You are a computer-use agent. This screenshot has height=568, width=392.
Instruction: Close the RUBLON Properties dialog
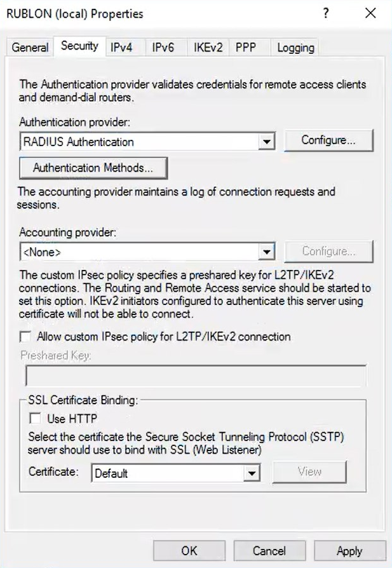click(370, 13)
